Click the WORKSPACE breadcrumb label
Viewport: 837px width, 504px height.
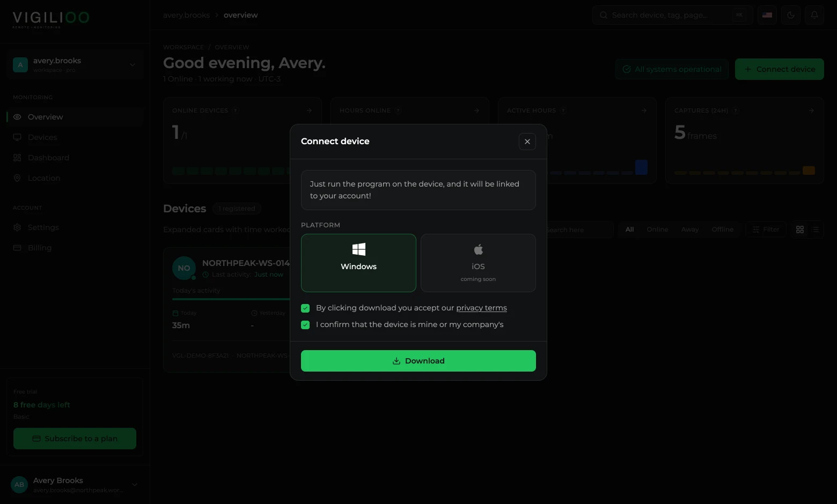(183, 47)
